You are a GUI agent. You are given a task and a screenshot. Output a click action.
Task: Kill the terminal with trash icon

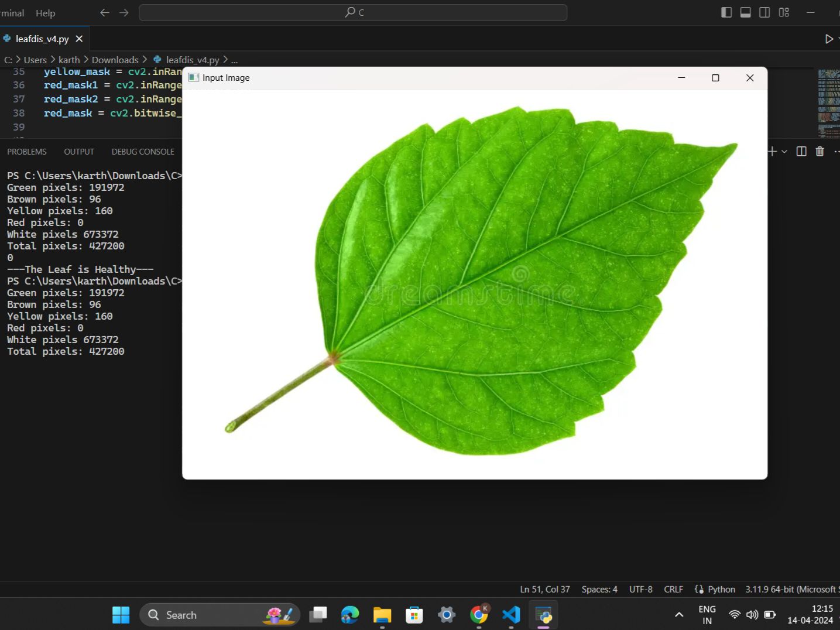tap(820, 151)
